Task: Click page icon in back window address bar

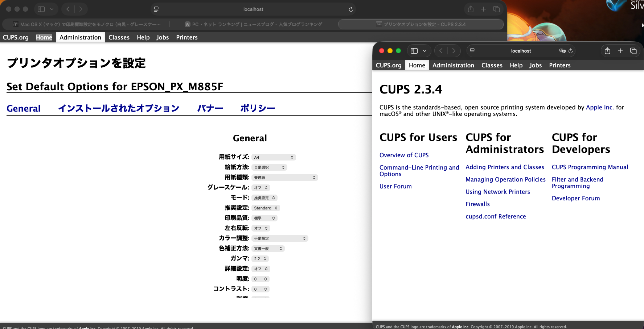Action: click(156, 9)
